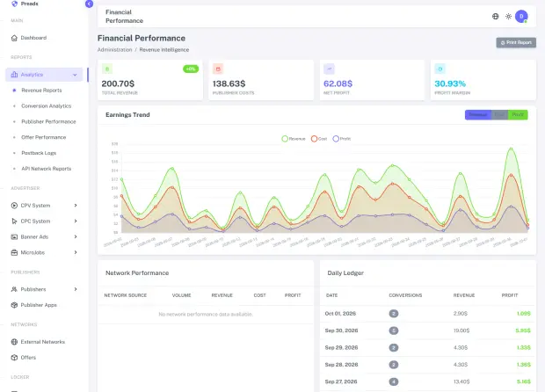Select the green Profit button in Earnings Trend
545x392 pixels.
(x=518, y=114)
